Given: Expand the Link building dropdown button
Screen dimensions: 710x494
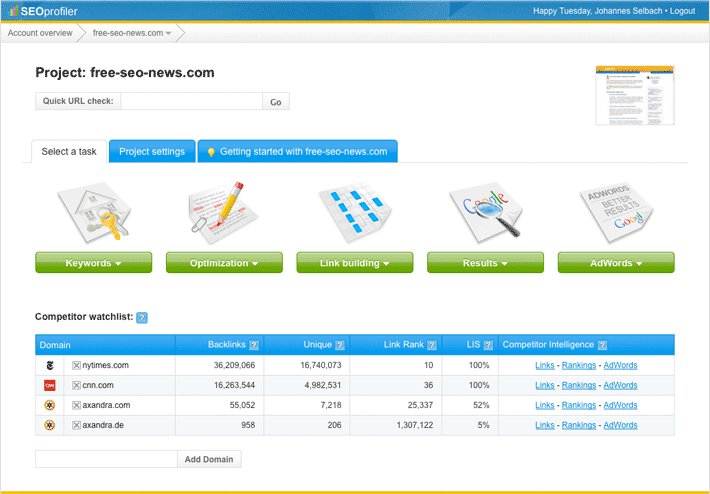Looking at the screenshot, I should [354, 263].
